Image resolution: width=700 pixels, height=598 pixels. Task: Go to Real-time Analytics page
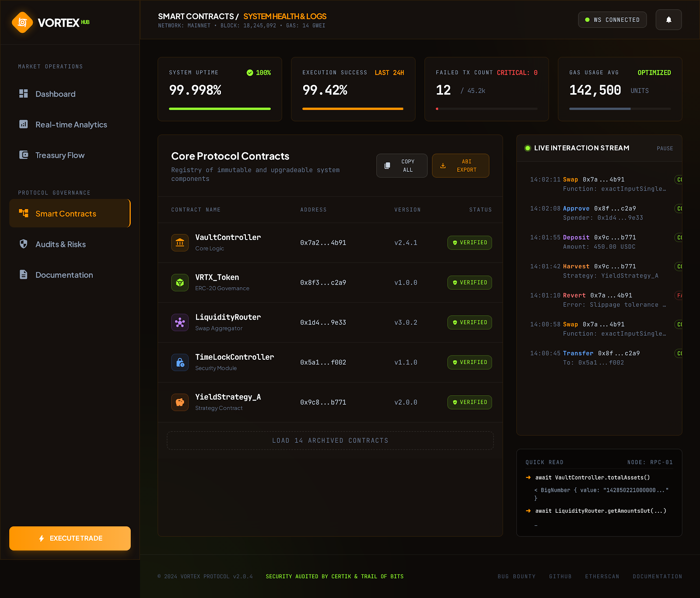(x=71, y=125)
